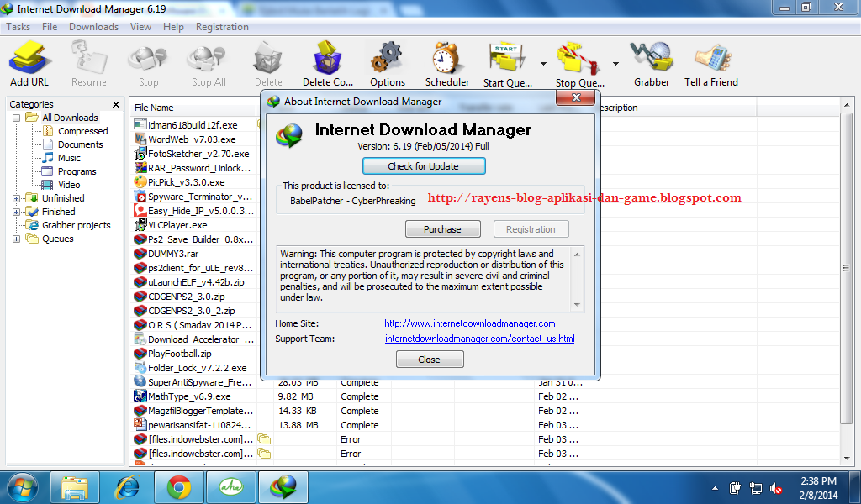Screen dimensions: 861x504
Task: Open the File menu
Action: (50, 27)
